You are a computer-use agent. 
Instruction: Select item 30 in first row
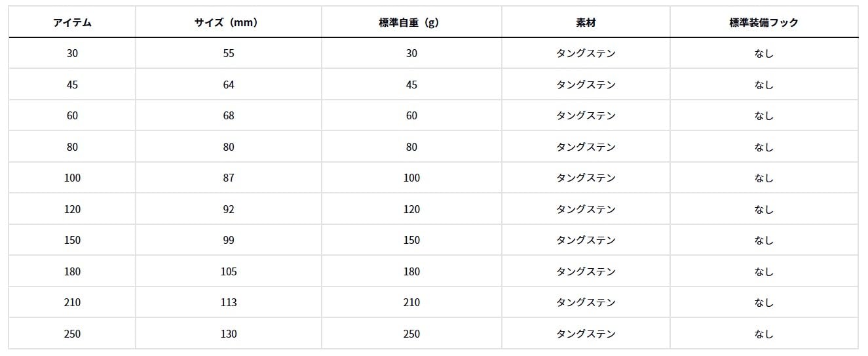click(72, 53)
